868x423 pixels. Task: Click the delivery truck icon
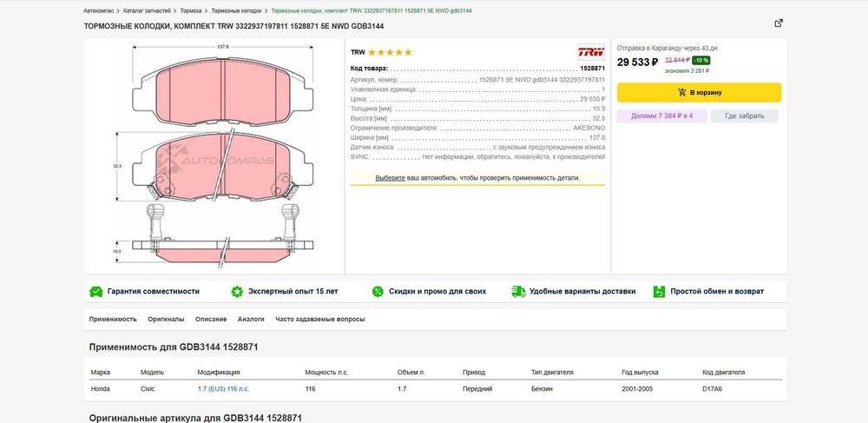[x=518, y=292]
